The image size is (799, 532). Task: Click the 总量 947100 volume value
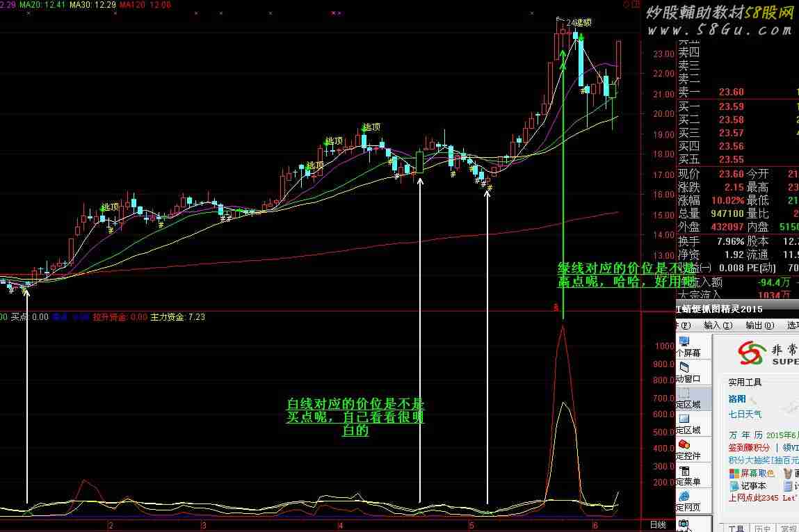click(727, 214)
